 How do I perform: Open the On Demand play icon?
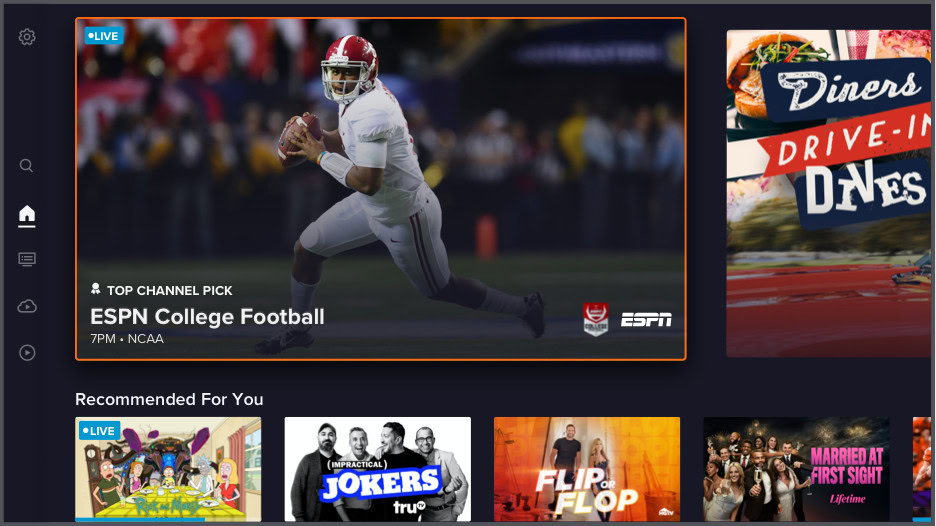coord(27,352)
